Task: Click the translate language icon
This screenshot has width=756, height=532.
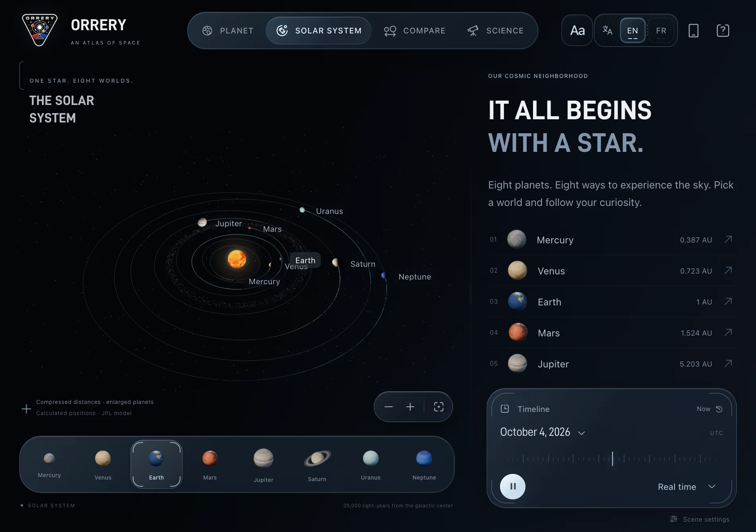Action: point(607,30)
